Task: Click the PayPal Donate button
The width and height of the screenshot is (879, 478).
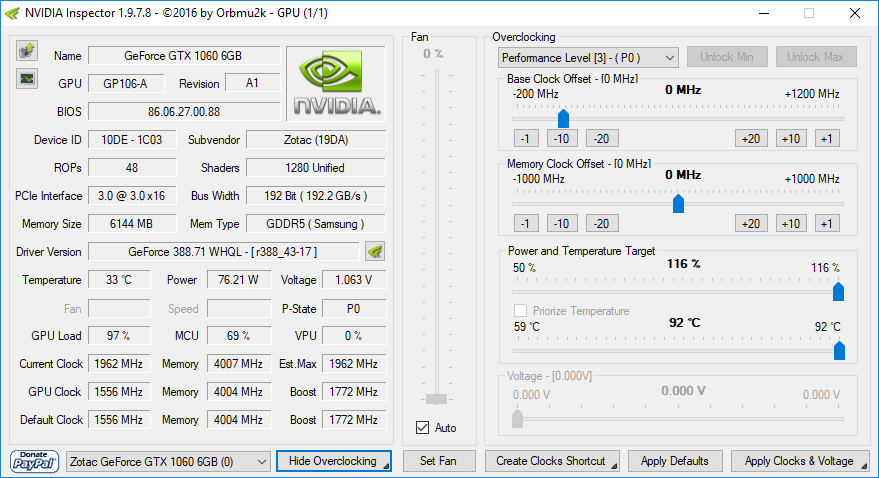Action: coord(34,462)
